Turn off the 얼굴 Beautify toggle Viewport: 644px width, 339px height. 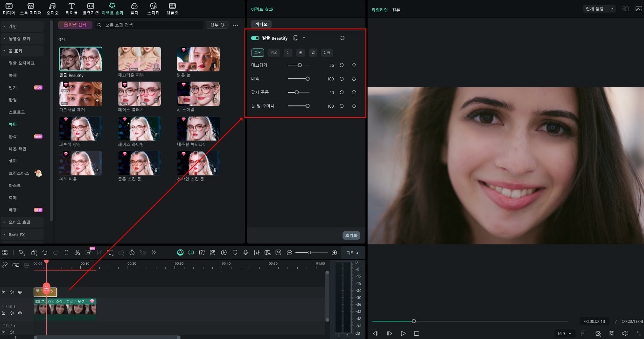tap(255, 38)
